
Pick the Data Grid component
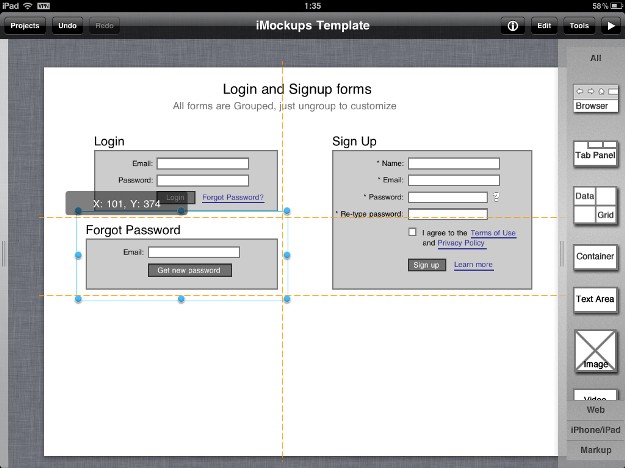(595, 205)
